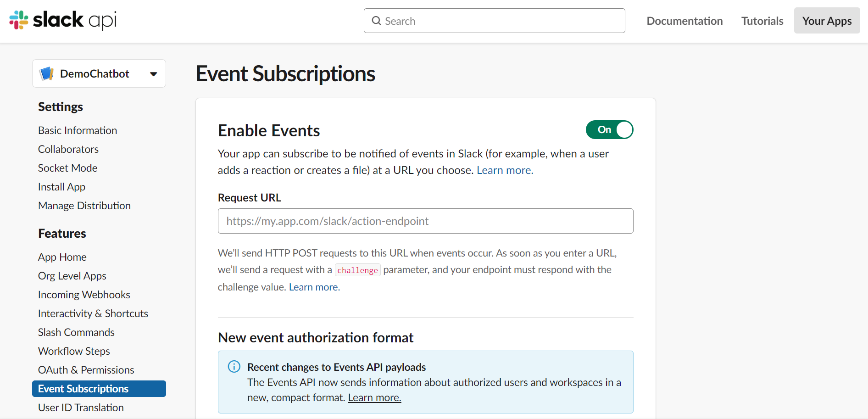Click the Slack API logo
This screenshot has height=419, width=868.
[x=63, y=20]
